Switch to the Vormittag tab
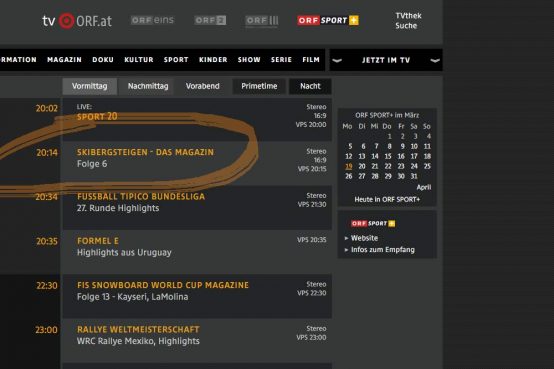 tap(90, 86)
